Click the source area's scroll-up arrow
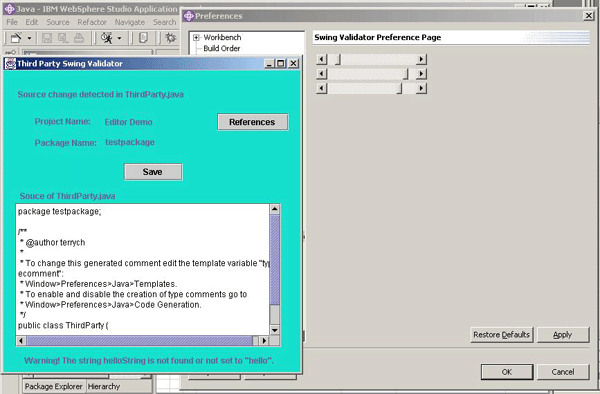The height and width of the screenshot is (394, 600). 275,209
